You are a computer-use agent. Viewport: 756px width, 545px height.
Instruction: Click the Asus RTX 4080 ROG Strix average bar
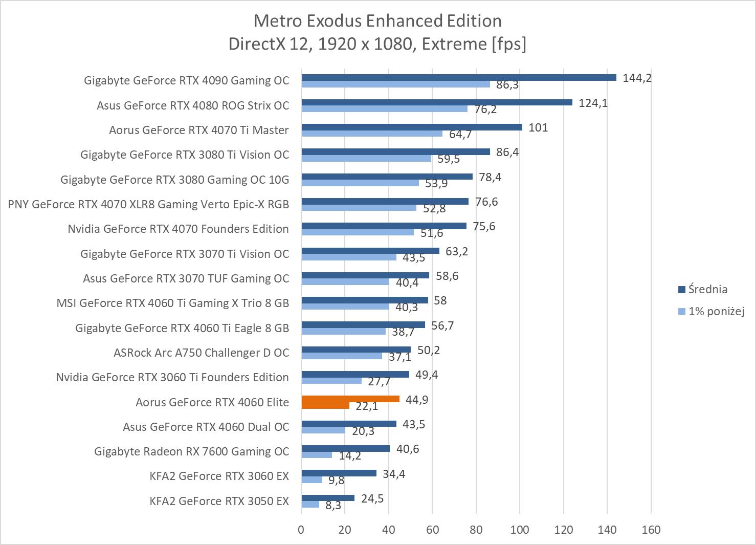coord(436,102)
